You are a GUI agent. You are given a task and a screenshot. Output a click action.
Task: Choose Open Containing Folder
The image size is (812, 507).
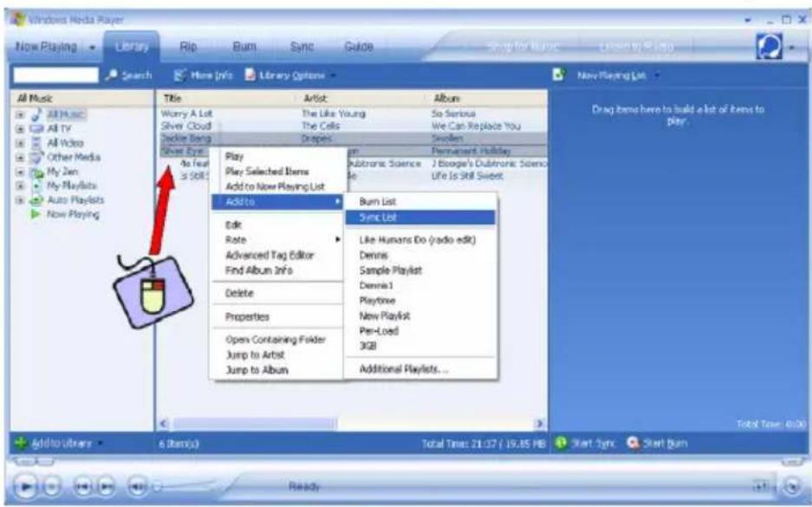[x=278, y=340]
